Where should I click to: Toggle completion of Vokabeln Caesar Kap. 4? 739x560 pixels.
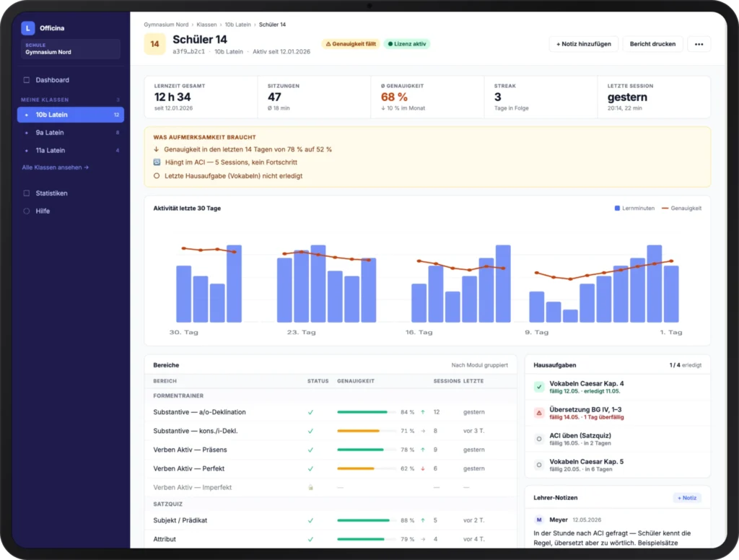pyautogui.click(x=539, y=387)
